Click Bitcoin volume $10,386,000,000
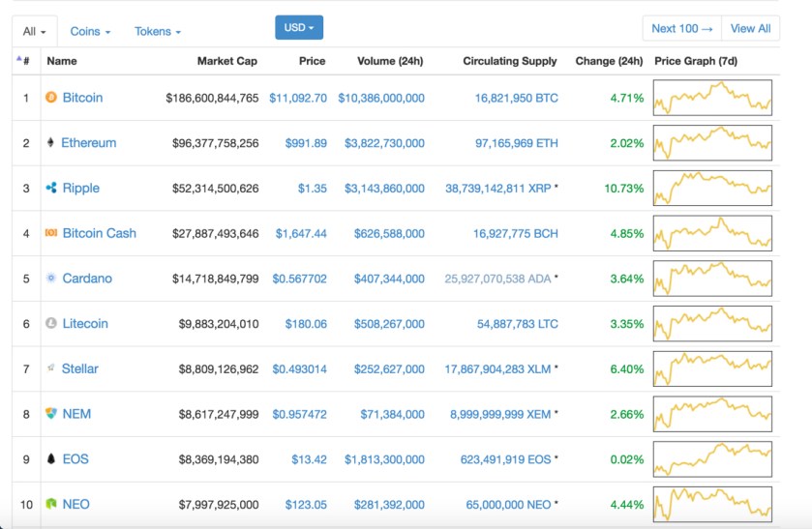Screen dimensions: 812x529 381,98
